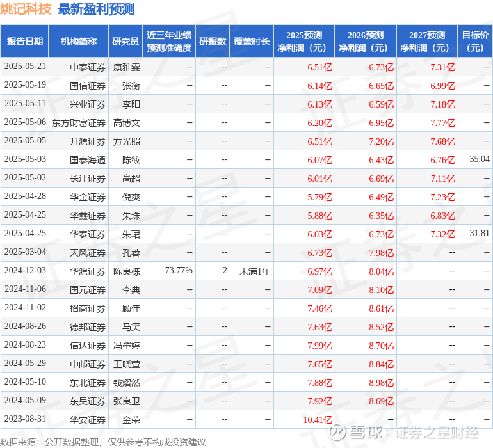Image resolution: width=493 pixels, height=448 pixels.
Task: Click the 数据来源 disclaimer footer text
Action: (x=103, y=442)
